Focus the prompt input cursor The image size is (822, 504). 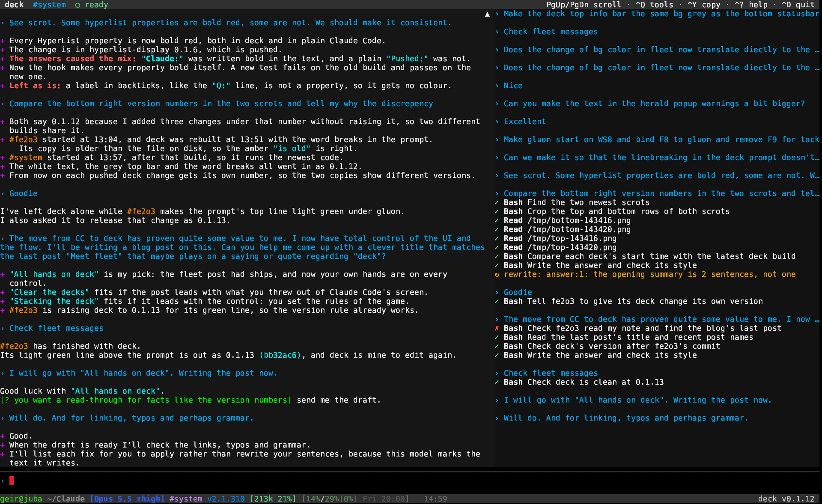pos(12,481)
